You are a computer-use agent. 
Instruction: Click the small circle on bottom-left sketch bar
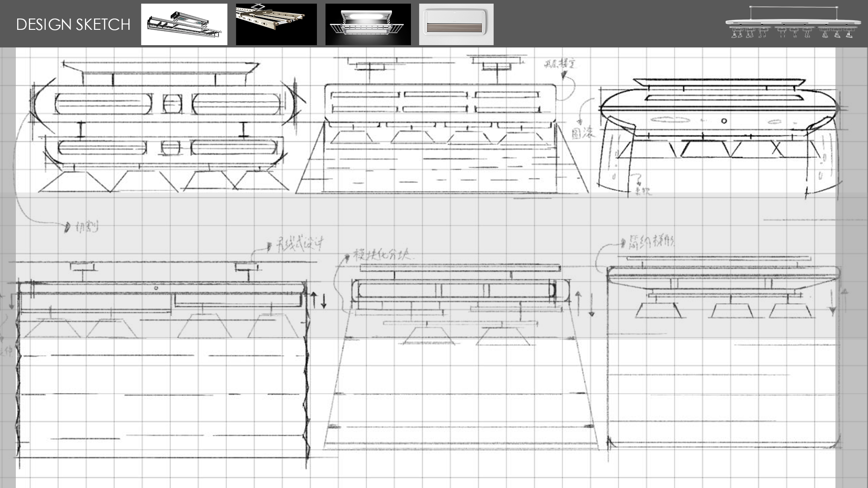156,288
